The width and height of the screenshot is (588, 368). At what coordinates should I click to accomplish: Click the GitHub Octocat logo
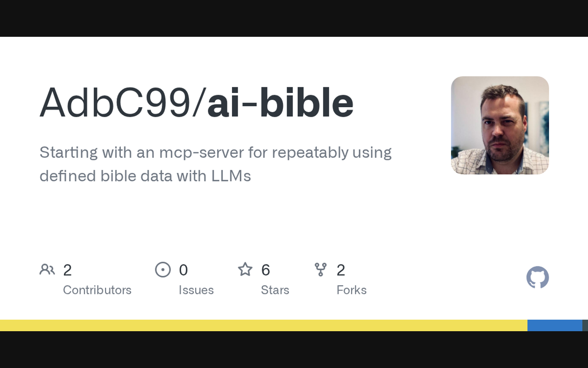[537, 277]
